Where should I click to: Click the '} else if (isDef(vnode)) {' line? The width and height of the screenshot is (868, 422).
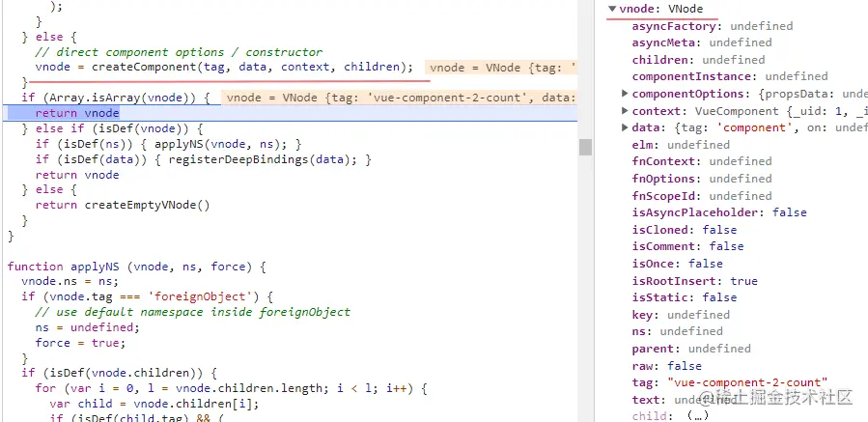[x=112, y=129]
